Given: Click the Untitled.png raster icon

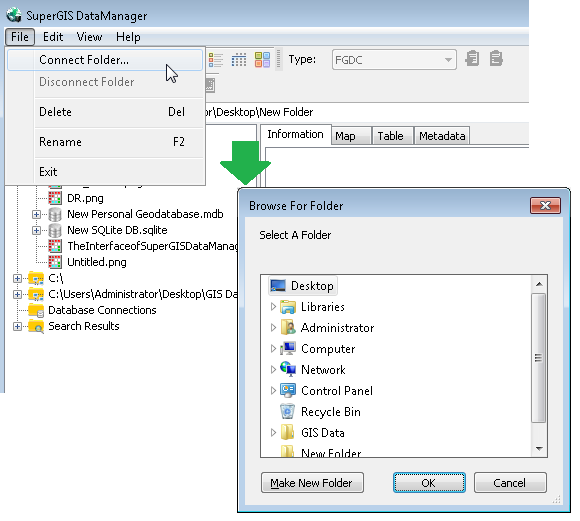Looking at the screenshot, I should [x=55, y=262].
